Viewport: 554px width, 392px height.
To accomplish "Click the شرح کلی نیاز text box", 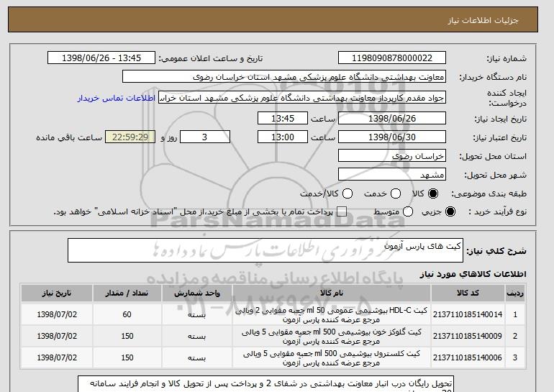I will [x=265, y=250].
